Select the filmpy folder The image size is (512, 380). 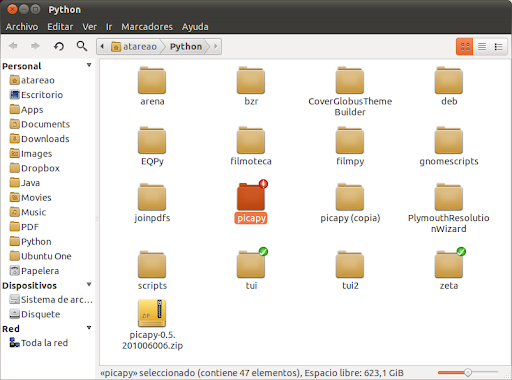[x=350, y=146]
